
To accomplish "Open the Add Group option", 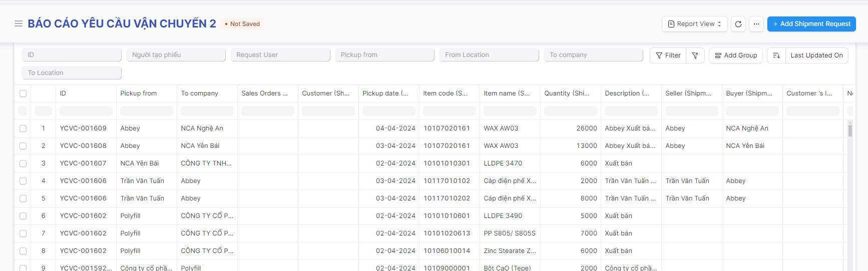I will pyautogui.click(x=735, y=55).
